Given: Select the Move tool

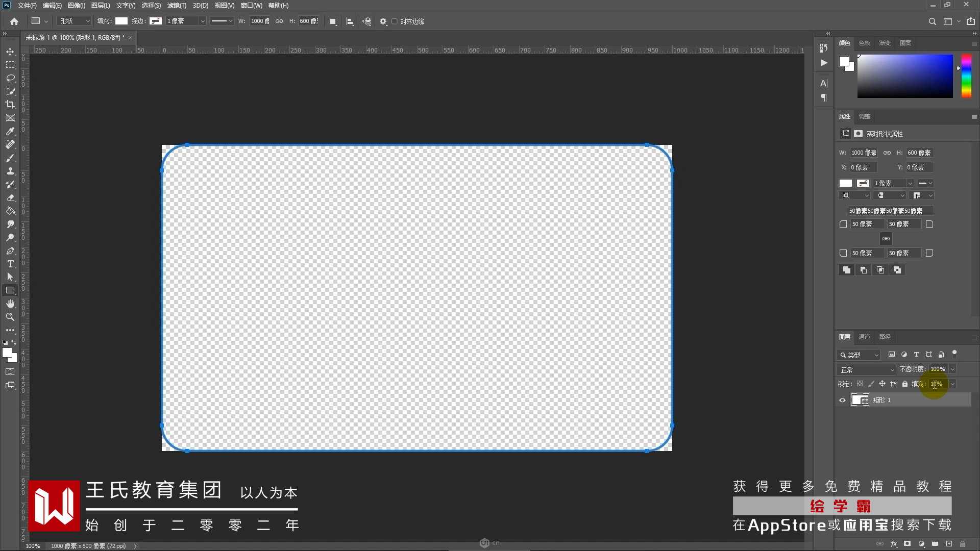Looking at the screenshot, I should [10, 52].
